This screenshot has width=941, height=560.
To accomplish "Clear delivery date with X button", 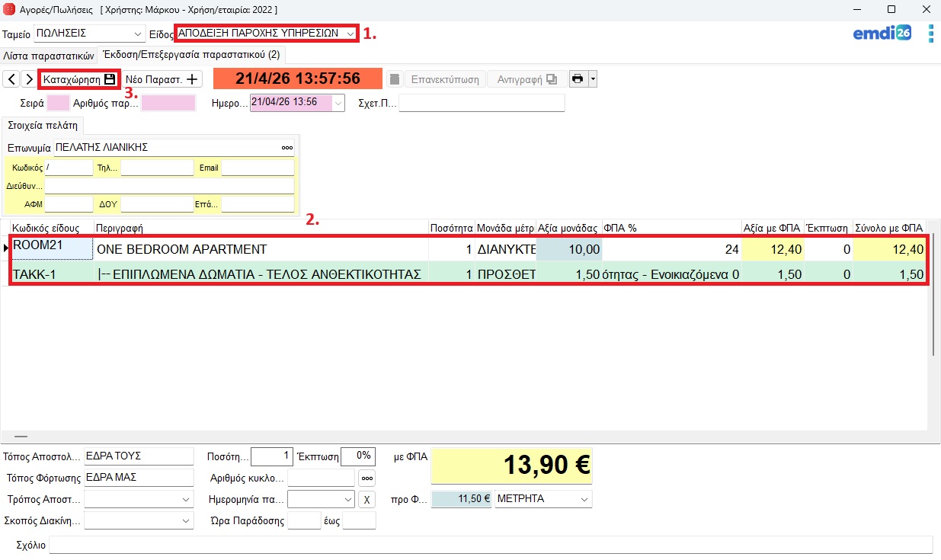I will tap(366, 500).
